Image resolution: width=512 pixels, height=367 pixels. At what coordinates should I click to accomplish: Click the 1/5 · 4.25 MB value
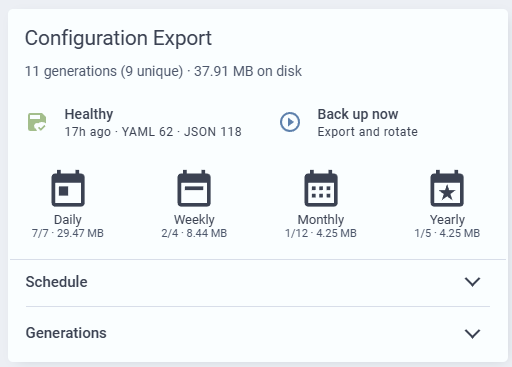(x=447, y=233)
